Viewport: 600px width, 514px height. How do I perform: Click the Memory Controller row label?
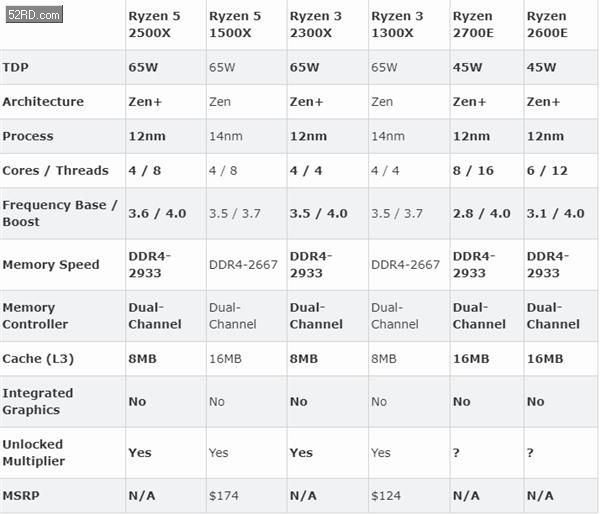click(x=35, y=316)
